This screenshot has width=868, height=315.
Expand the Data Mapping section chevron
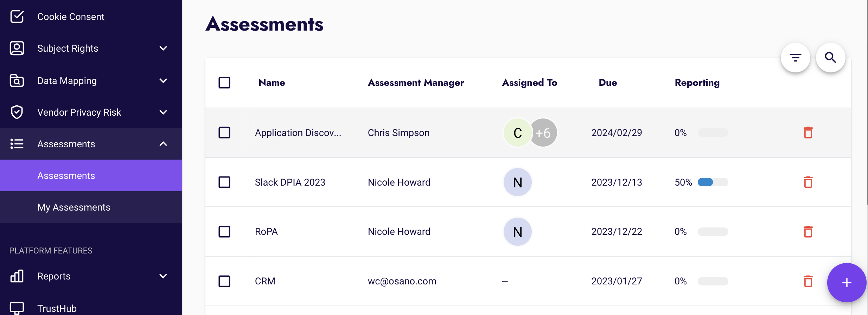163,81
